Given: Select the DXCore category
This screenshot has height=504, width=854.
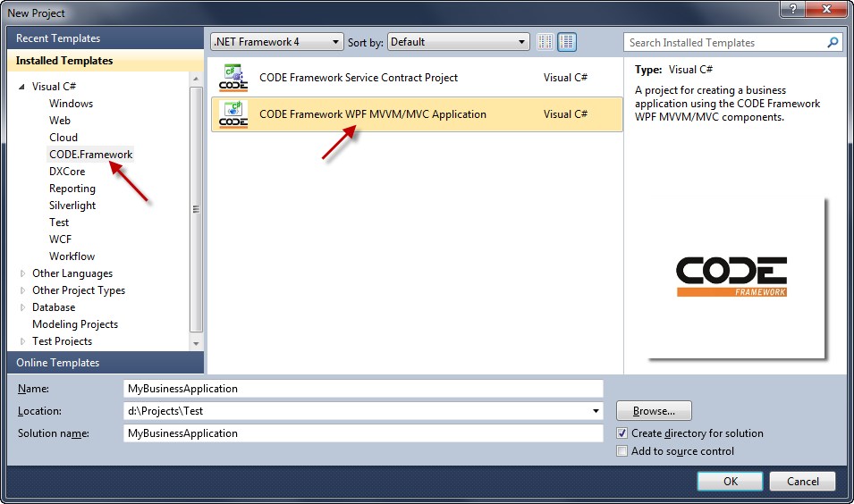Looking at the screenshot, I should coord(67,172).
